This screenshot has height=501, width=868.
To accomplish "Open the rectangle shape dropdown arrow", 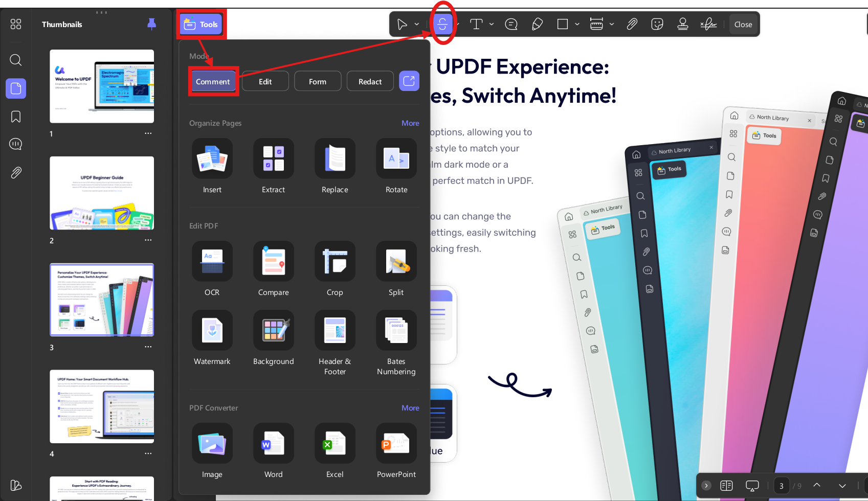I will point(577,24).
